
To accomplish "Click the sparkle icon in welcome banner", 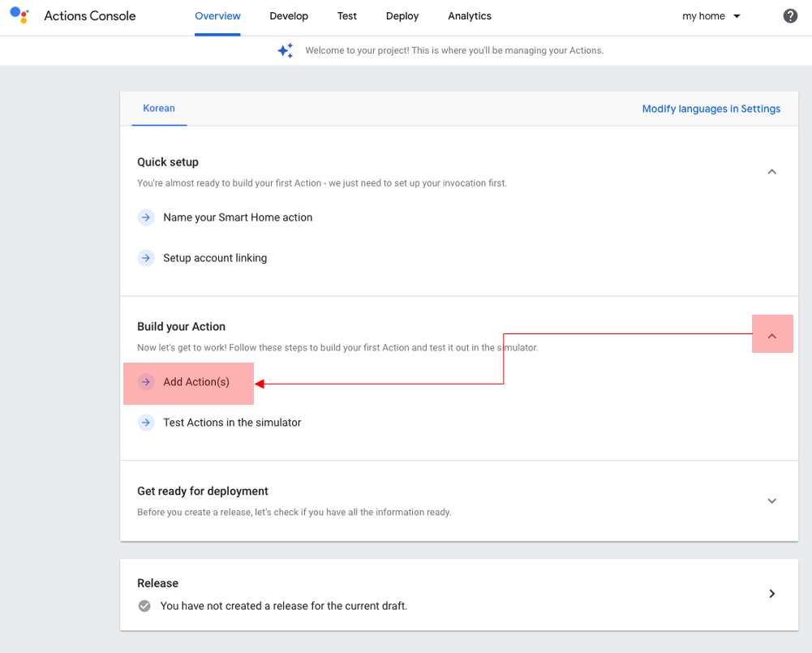I will tap(286, 50).
